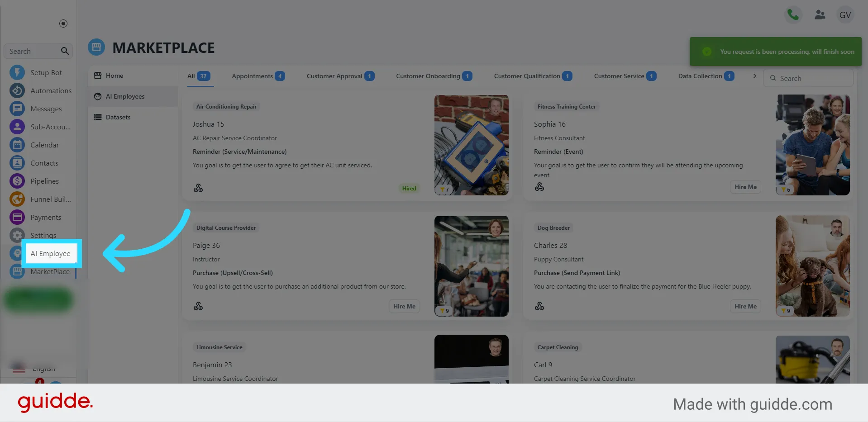Open MarketPlace link in the sidebar
868x422 pixels.
[50, 271]
